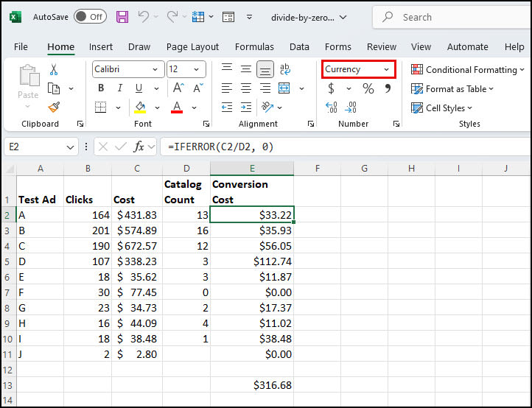Click Merge and Center icon
532x408 pixels.
pyautogui.click(x=284, y=88)
